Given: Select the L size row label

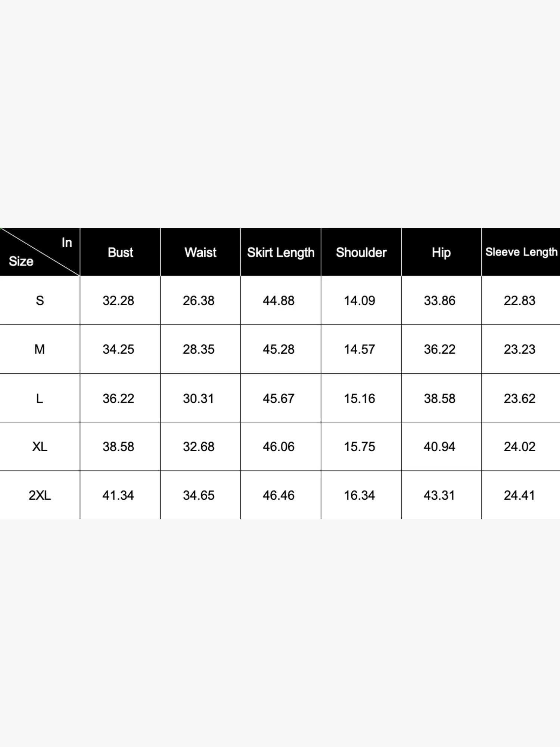Looking at the screenshot, I should pyautogui.click(x=40, y=399).
